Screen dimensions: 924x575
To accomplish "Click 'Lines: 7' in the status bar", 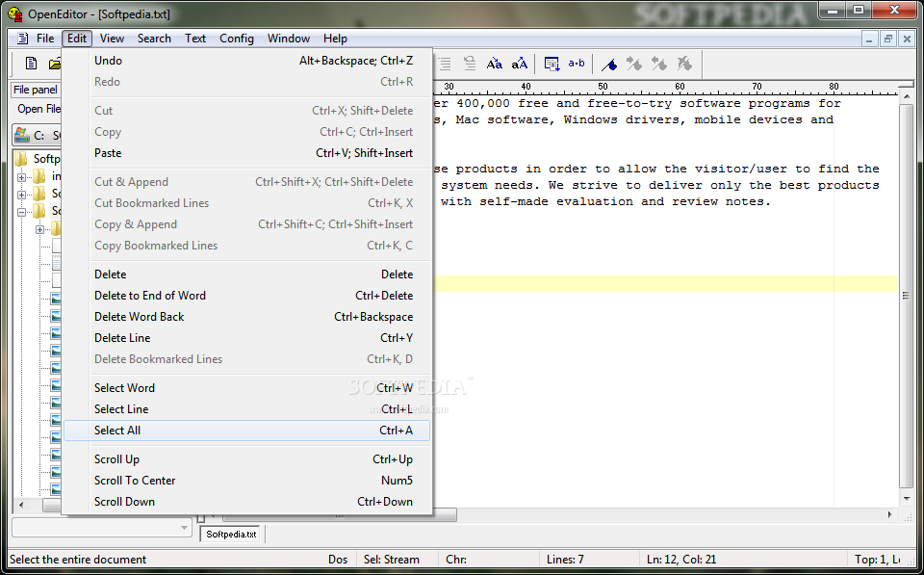I will 565,559.
